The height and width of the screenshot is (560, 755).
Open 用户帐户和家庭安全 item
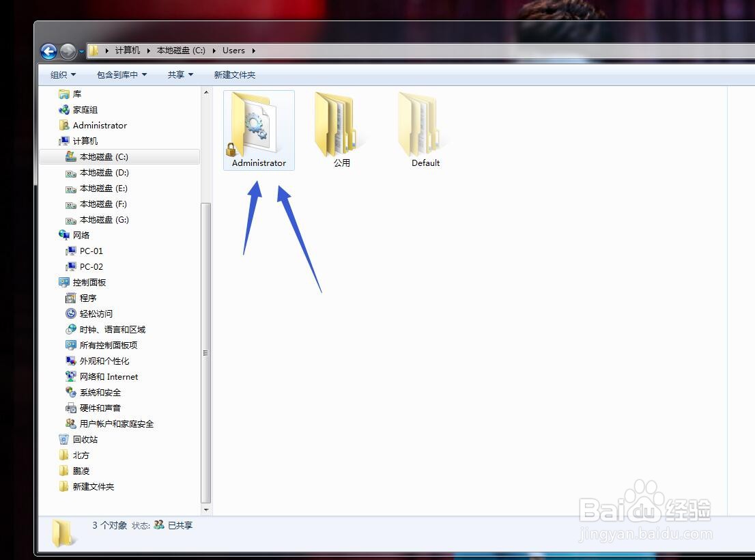(x=110, y=423)
